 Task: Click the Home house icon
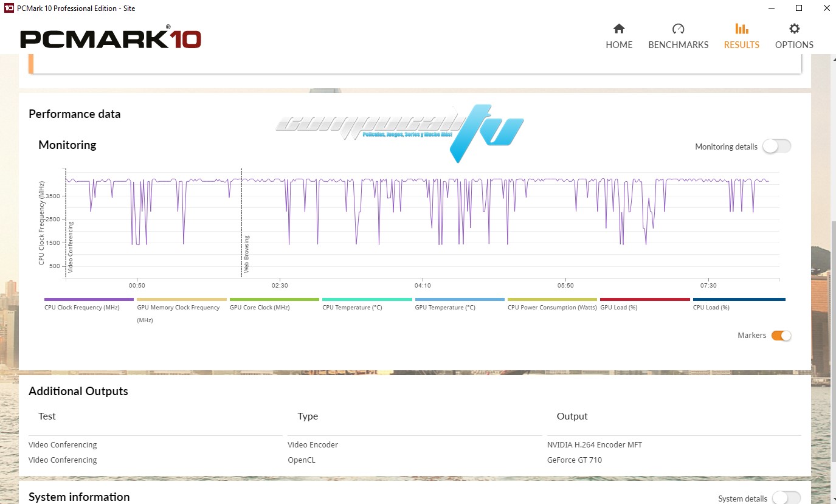pyautogui.click(x=619, y=29)
